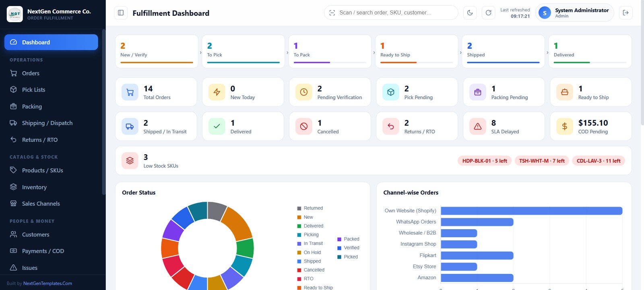Click the Pick Pending box icon

390,92
